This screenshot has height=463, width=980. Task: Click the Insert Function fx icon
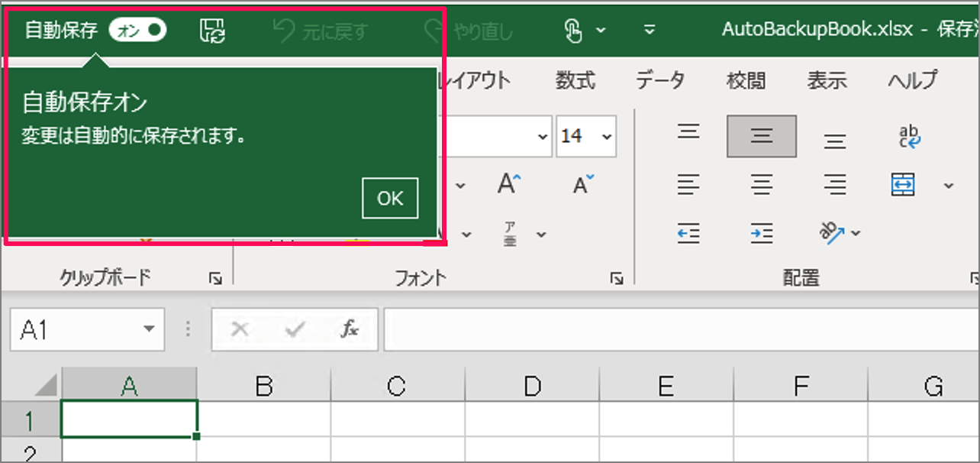(x=350, y=329)
